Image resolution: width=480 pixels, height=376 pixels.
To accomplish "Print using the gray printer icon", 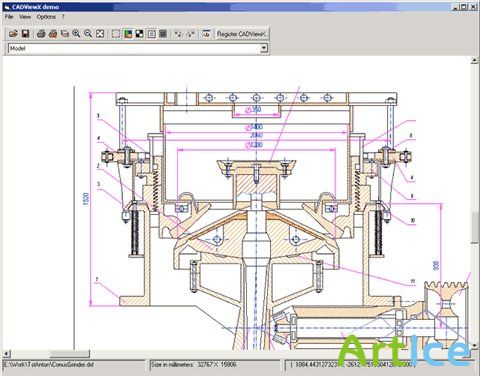I will (41, 34).
